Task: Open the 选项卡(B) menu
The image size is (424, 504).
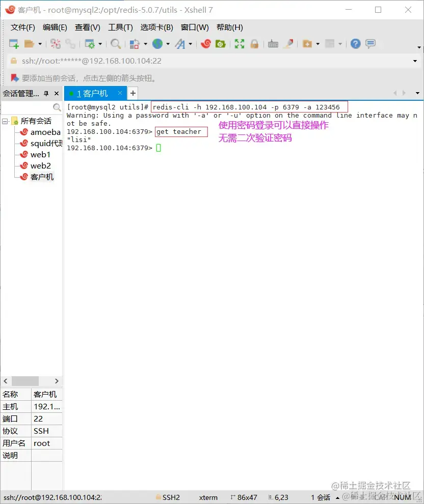Action: coord(156,27)
